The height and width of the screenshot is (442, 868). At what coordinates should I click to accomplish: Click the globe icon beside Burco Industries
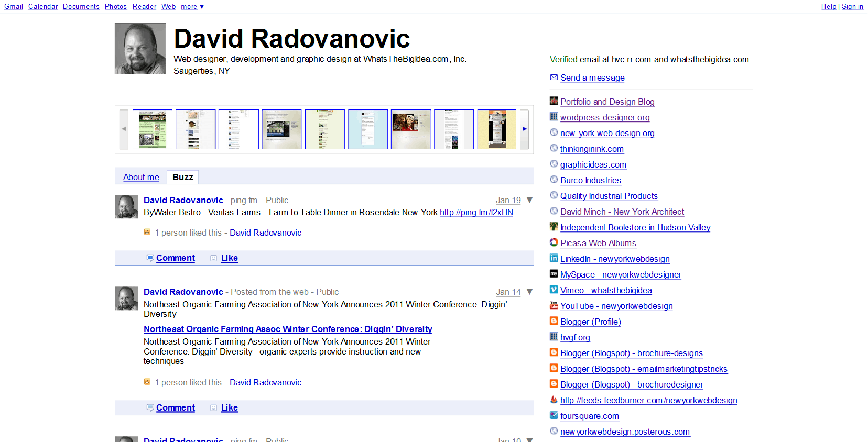[554, 179]
